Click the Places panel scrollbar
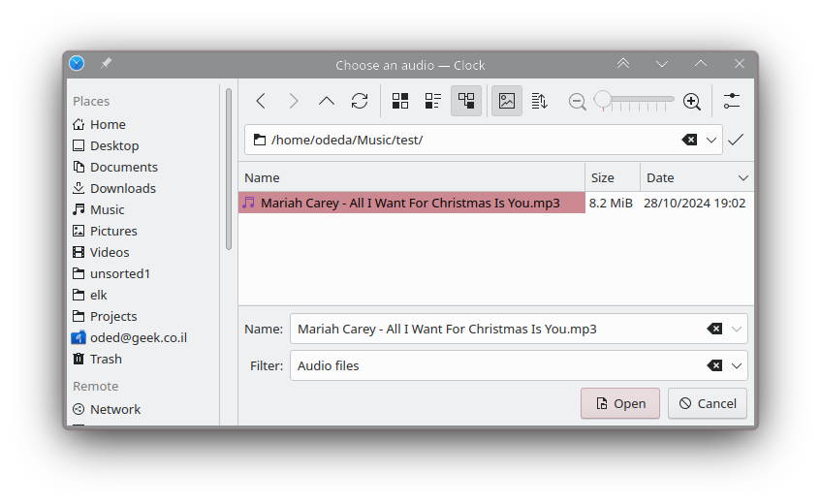This screenshot has width=821, height=504. tap(229, 169)
